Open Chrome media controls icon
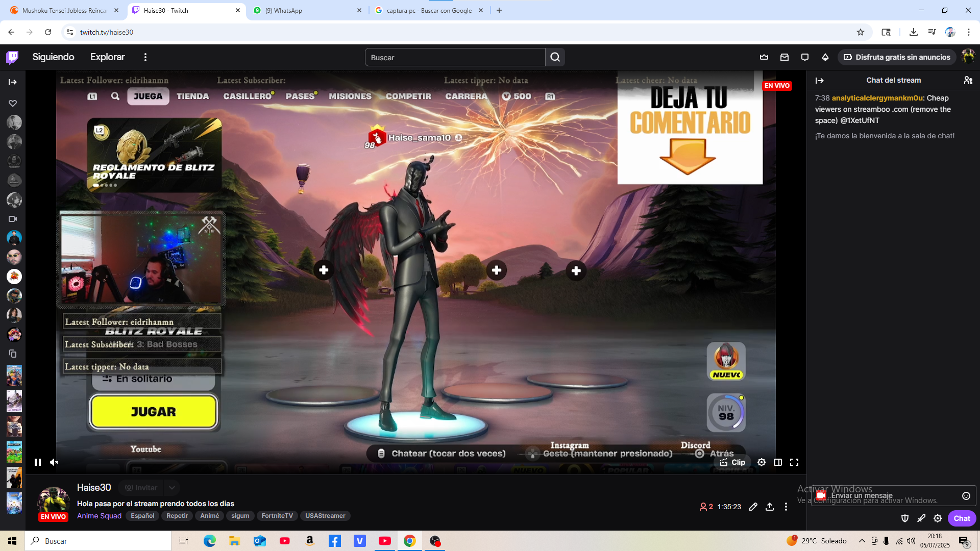This screenshot has width=980, height=551. coord(932,32)
